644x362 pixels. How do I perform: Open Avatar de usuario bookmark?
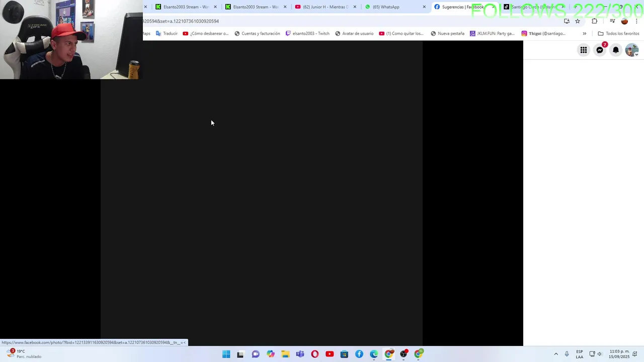(354, 34)
